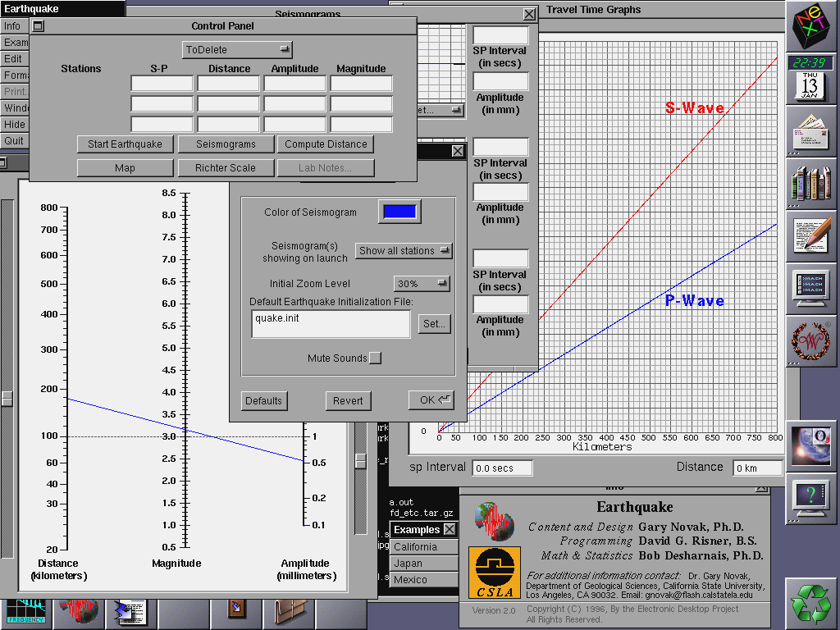This screenshot has width=840, height=630.
Task: Click first row S-P field in Control Panel
Action: pyautogui.click(x=162, y=84)
